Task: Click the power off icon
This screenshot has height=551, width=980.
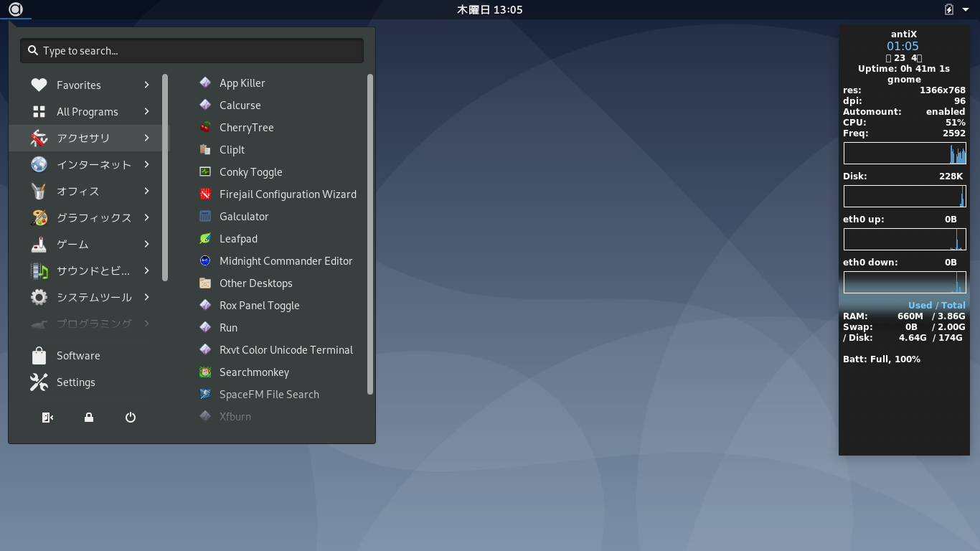Action: (x=131, y=418)
